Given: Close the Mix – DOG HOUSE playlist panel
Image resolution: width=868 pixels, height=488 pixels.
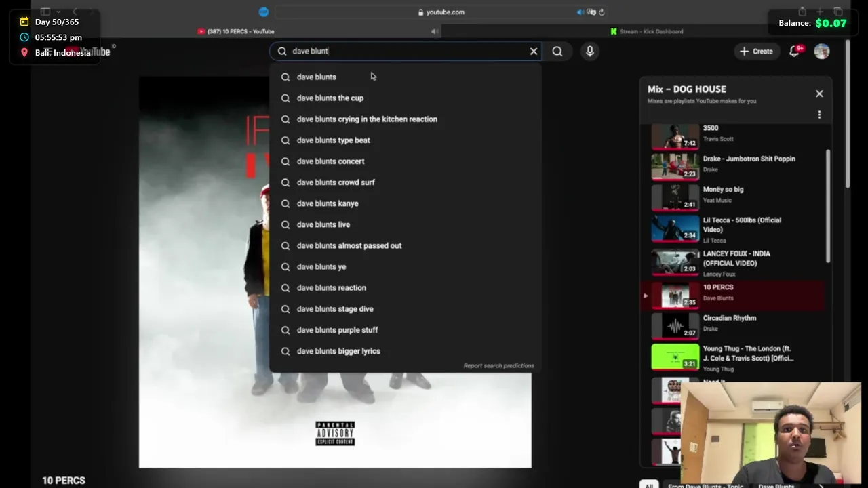Looking at the screenshot, I should (x=819, y=94).
